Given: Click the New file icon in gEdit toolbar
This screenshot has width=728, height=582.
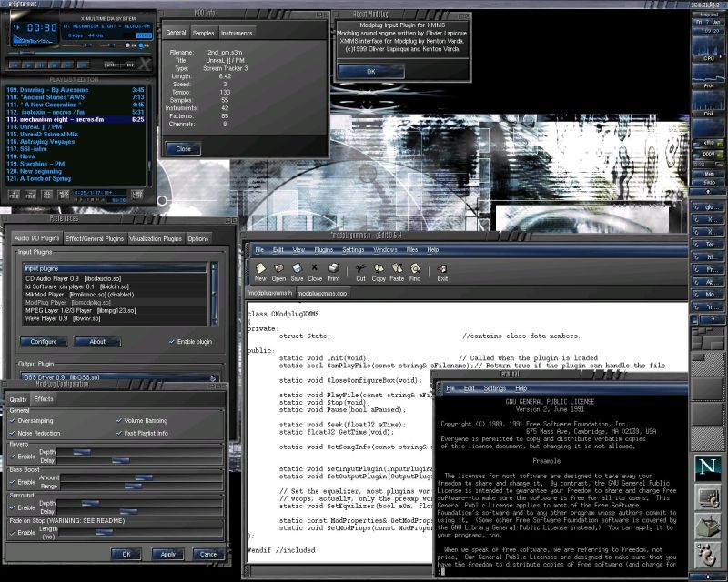Looking at the screenshot, I should click(x=260, y=272).
